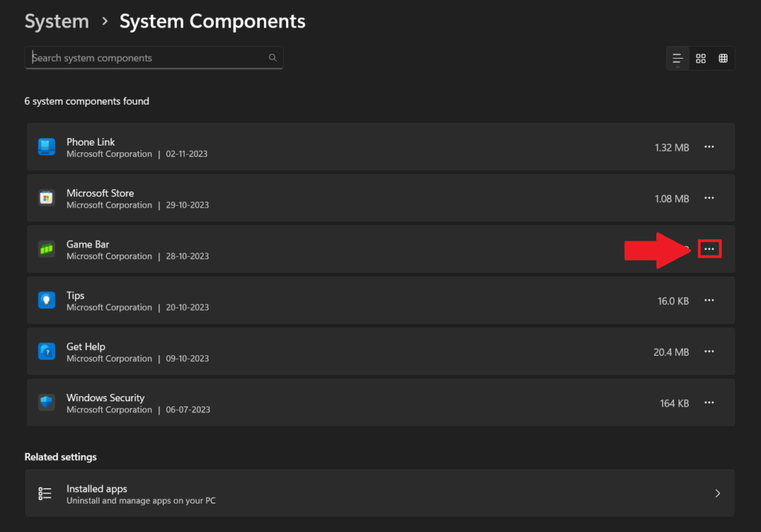Switch to grid view layout
Screen dimensions: 761x532
(701, 59)
